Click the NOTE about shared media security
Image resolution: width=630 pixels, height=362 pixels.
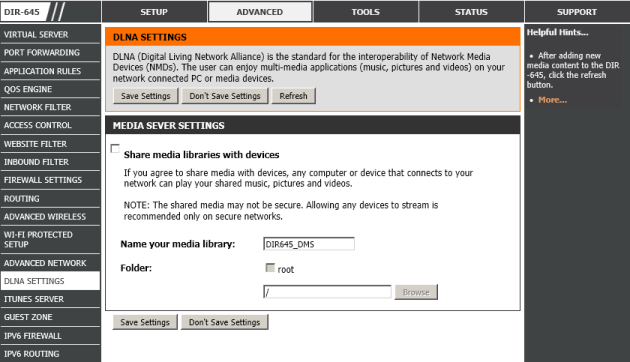(x=281, y=211)
